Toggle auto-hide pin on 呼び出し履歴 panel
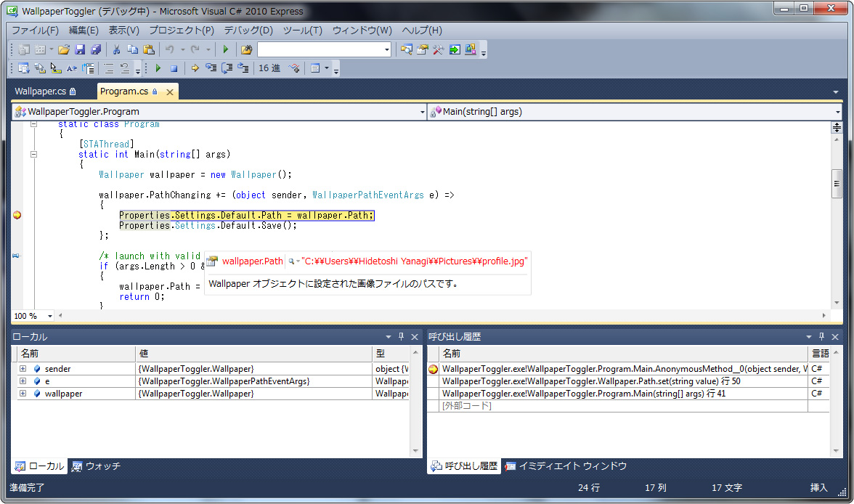 click(822, 337)
